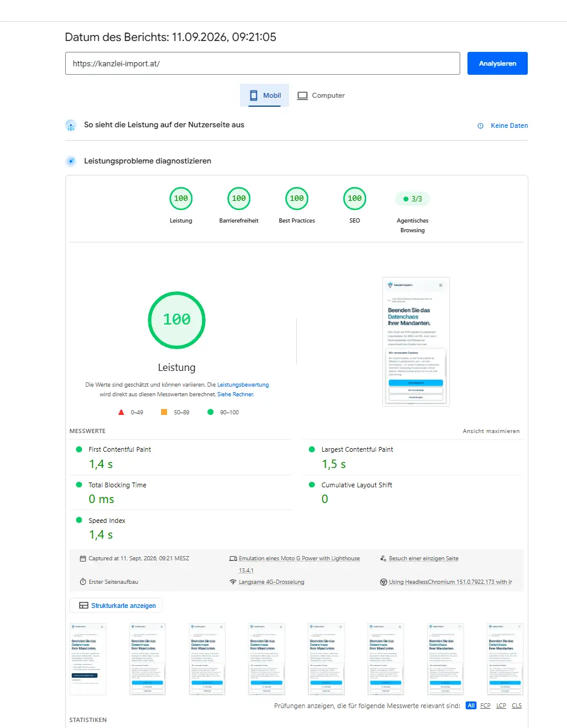Click the first filmstrip screenshot thumbnail

click(x=87, y=659)
